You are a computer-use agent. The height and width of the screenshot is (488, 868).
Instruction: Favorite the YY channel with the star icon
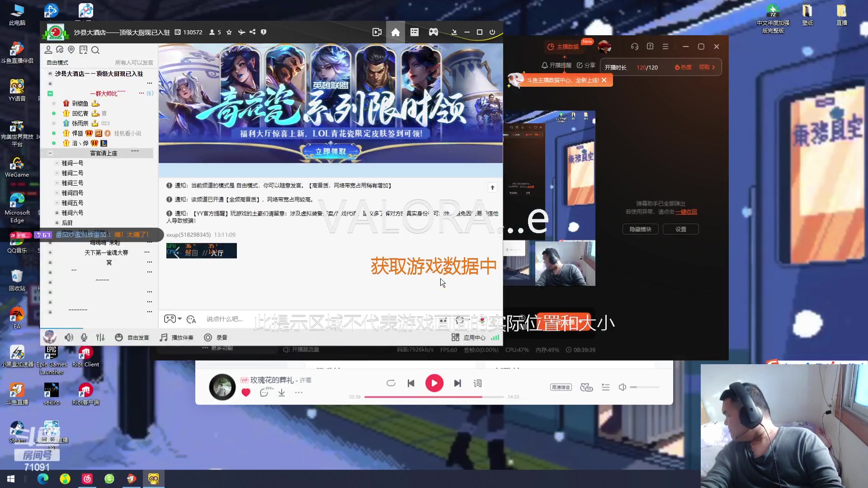229,32
